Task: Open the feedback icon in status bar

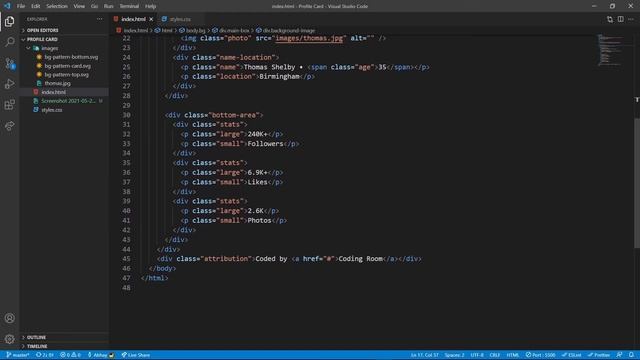Action: click(x=619, y=355)
